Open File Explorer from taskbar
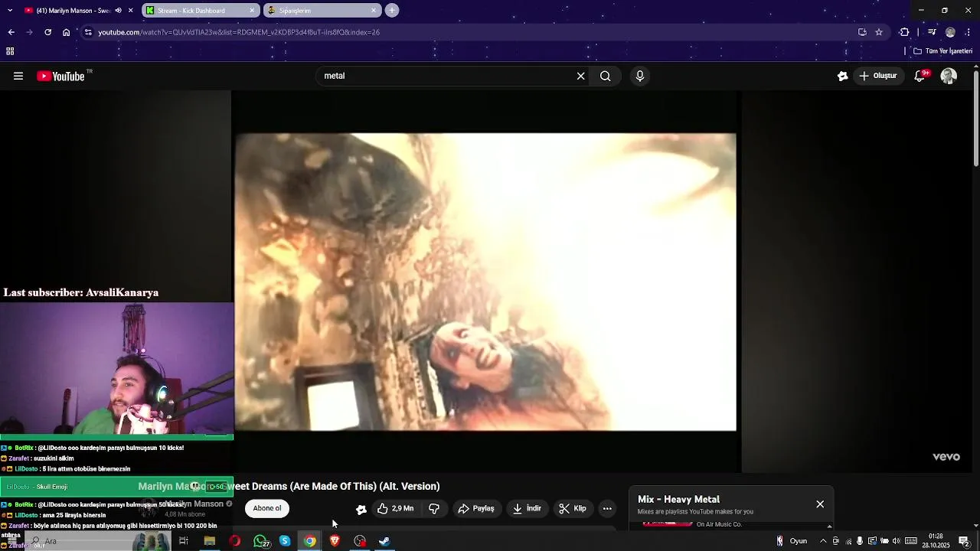Screen dimensions: 980x551 209,541
